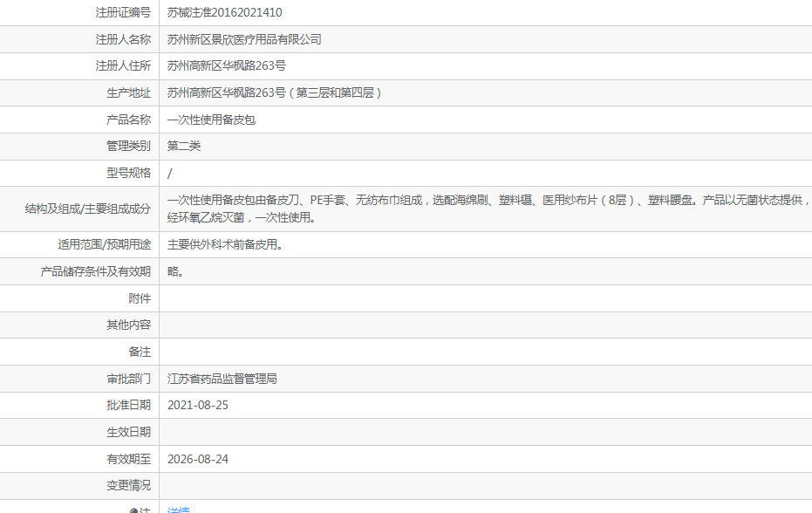Screen dimensions: 812x513
Task: Click the 审批部门 label
Action: [129, 379]
